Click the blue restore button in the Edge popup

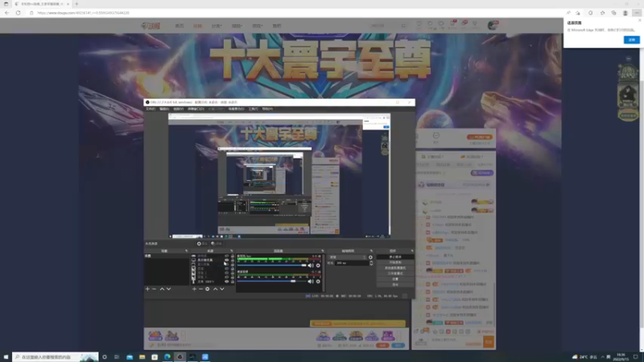[632, 39]
